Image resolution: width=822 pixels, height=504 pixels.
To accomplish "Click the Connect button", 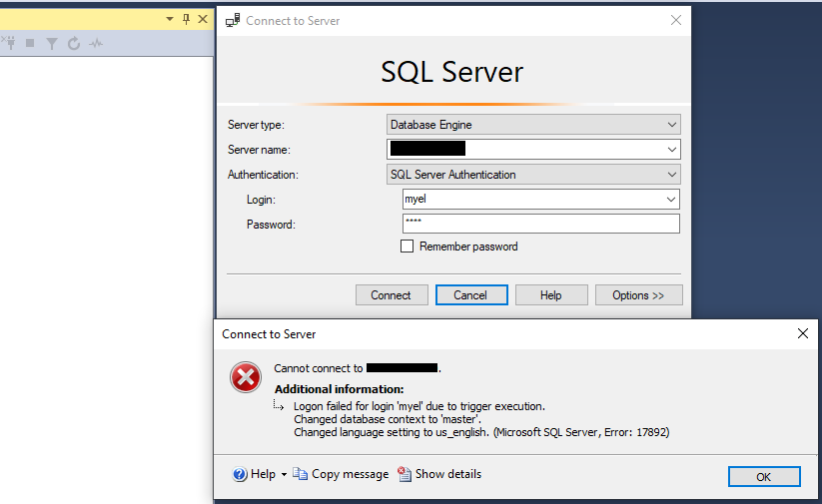I will (x=391, y=295).
